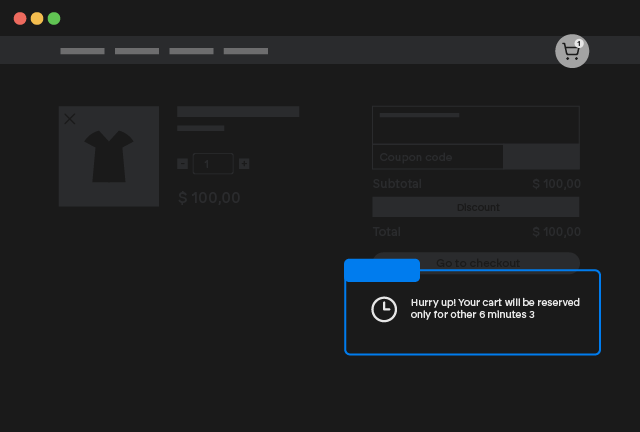Click the clock icon in the reservation notice

coord(384,309)
